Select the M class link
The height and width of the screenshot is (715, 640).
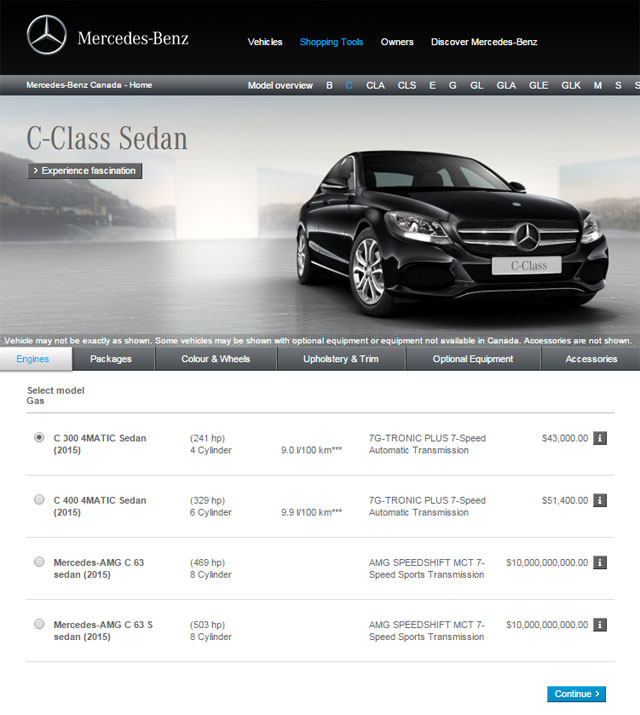[598, 85]
